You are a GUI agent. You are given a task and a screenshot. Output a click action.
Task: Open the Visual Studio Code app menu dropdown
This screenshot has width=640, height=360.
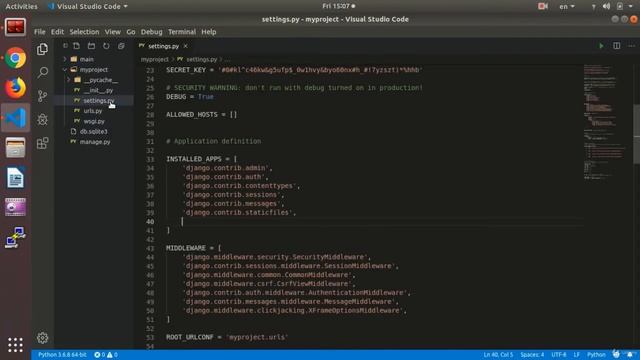pyautogui.click(x=87, y=6)
